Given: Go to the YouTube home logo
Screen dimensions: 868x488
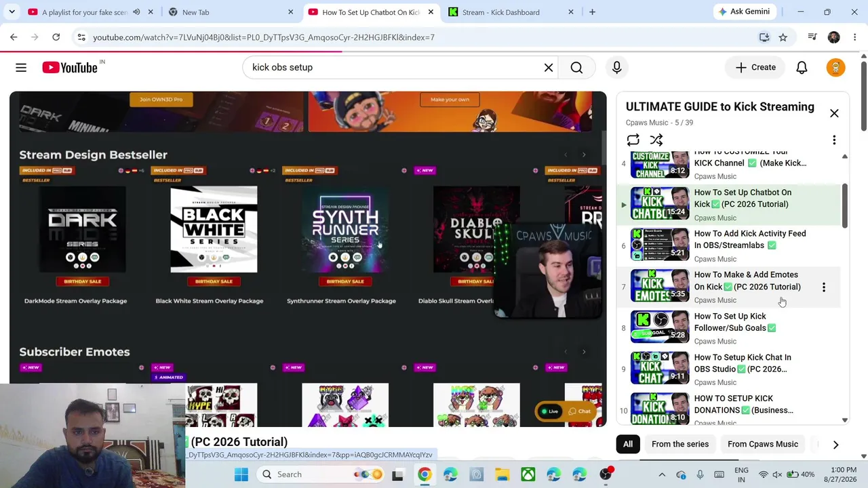Looking at the screenshot, I should [x=70, y=67].
